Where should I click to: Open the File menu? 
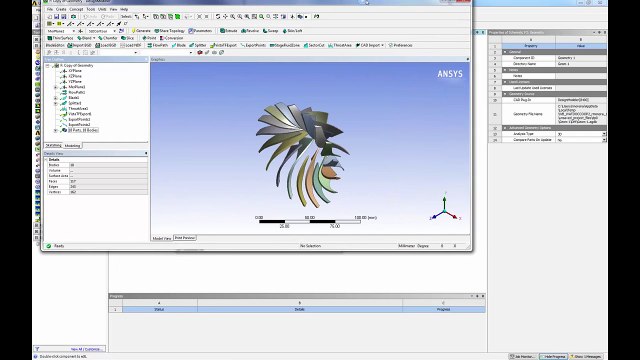click(x=50, y=9)
